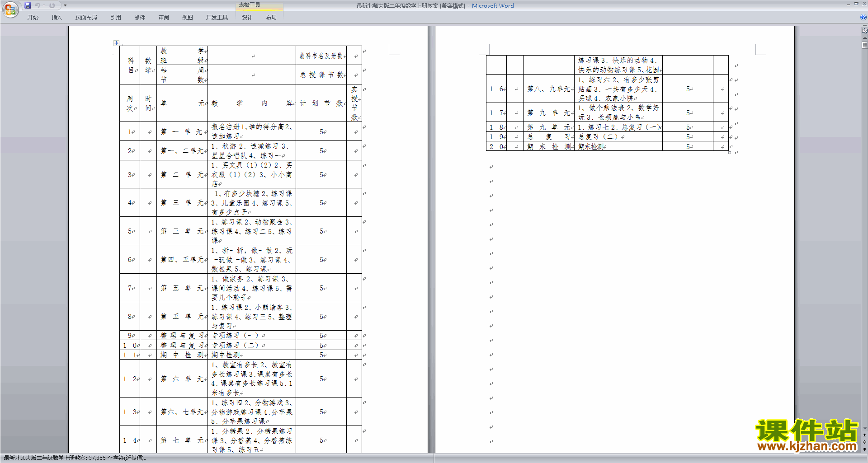The width and height of the screenshot is (868, 463).
Task: Click the scrollbar up arrow
Action: point(864,38)
